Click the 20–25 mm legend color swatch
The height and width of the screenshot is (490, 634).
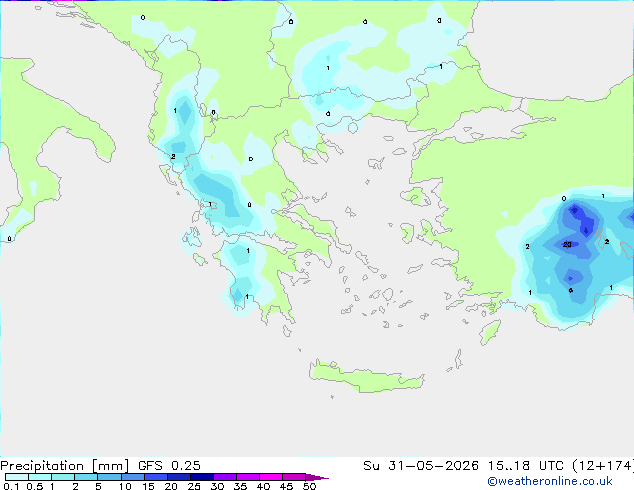pyautogui.click(x=179, y=477)
